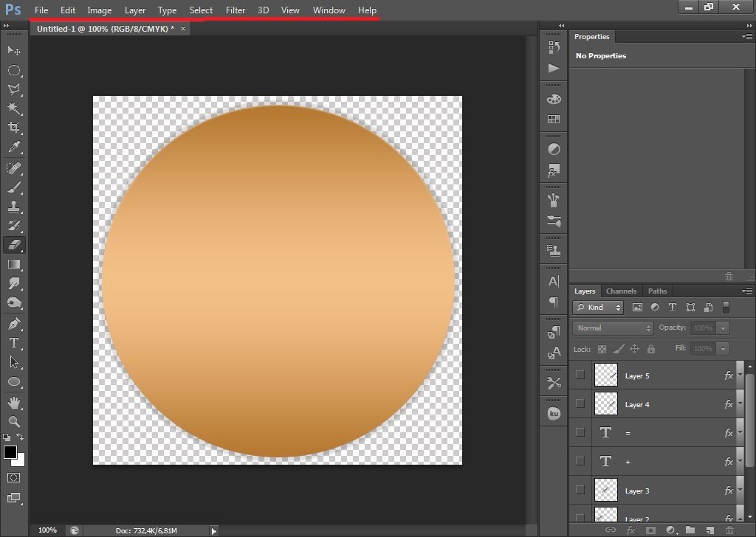Click the delete layer trash icon

(729, 530)
